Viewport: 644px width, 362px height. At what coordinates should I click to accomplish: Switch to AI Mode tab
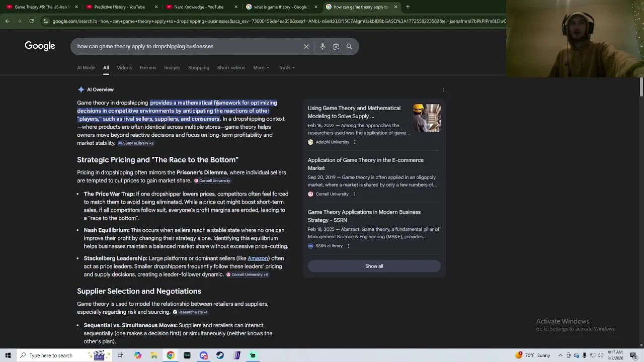tap(86, 68)
